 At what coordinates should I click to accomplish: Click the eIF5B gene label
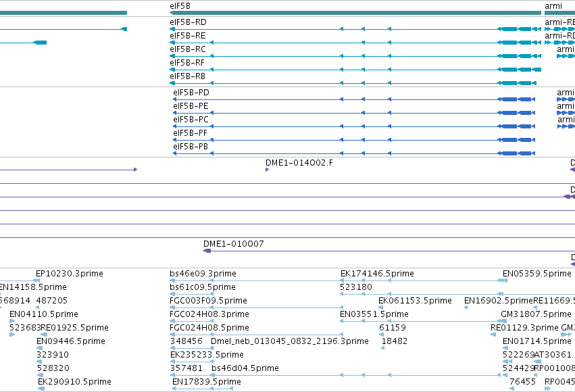pyautogui.click(x=180, y=6)
